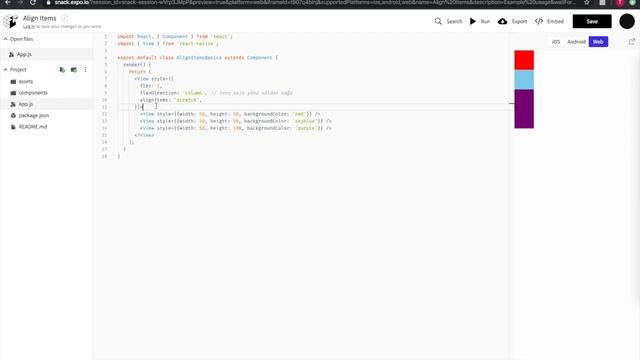Image resolution: width=640 pixels, height=360 pixels.
Task: Click the purple box in preview
Action: tap(524, 109)
